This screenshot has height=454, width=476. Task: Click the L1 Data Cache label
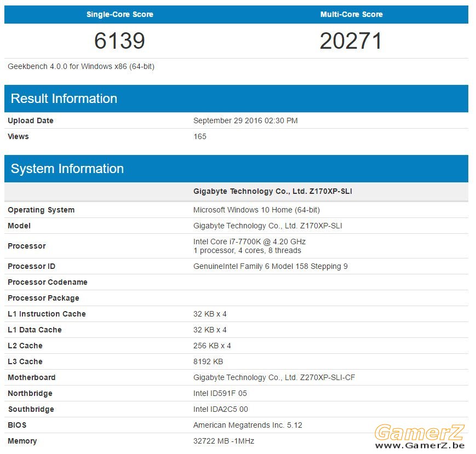35,330
